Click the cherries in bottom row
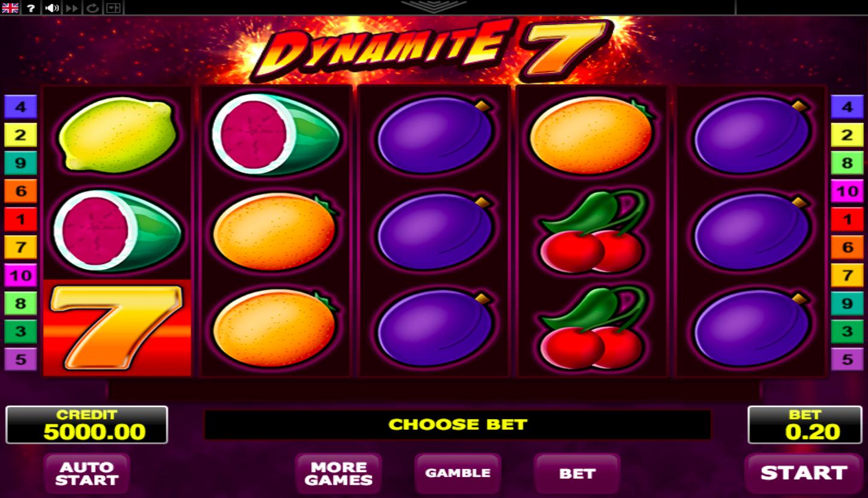Viewport: 868px width, 498px height. 592,329
